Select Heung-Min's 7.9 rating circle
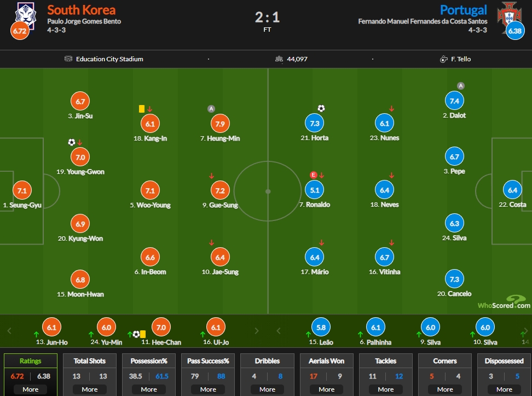532x396 pixels. 220,124
